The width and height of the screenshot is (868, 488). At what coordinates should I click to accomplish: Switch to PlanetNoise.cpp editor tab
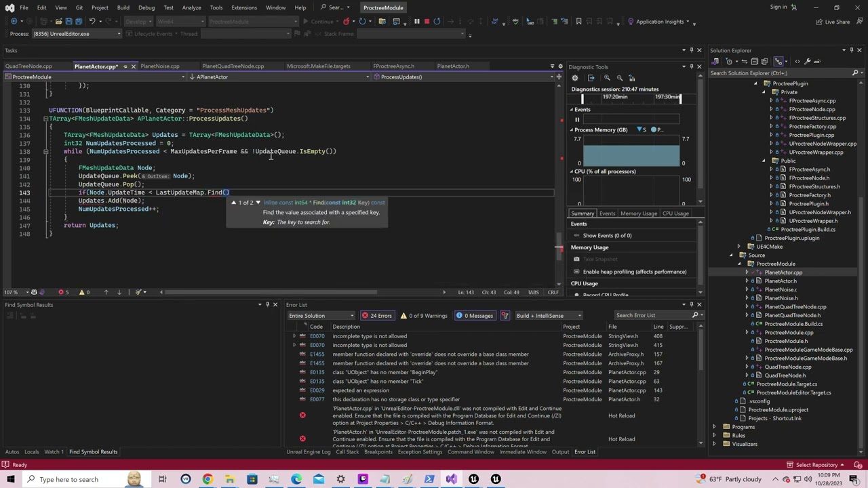click(160, 66)
